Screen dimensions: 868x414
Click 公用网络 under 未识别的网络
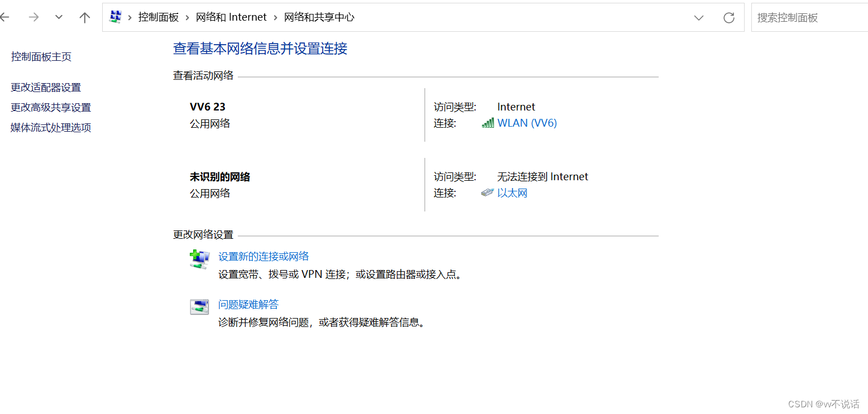pyautogui.click(x=210, y=194)
